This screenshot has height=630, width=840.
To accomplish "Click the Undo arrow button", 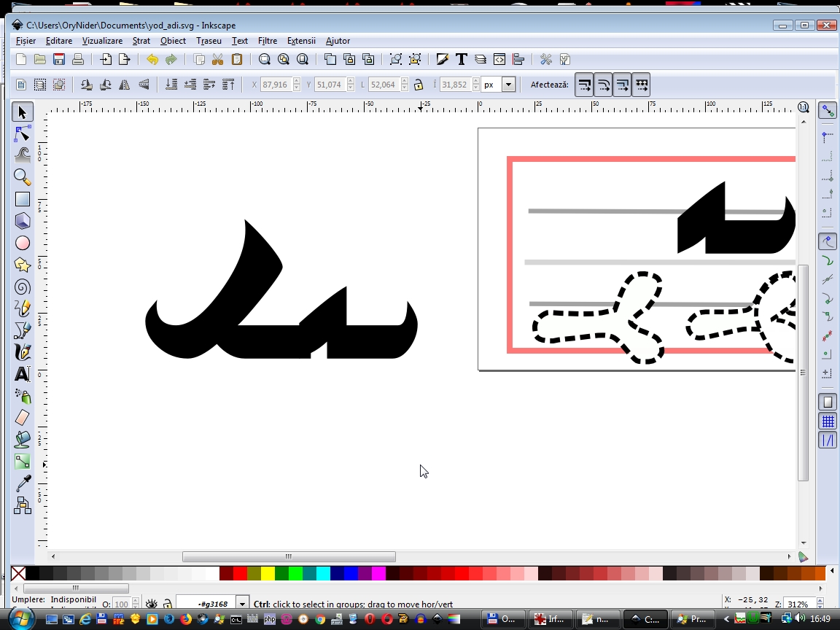I will (152, 59).
